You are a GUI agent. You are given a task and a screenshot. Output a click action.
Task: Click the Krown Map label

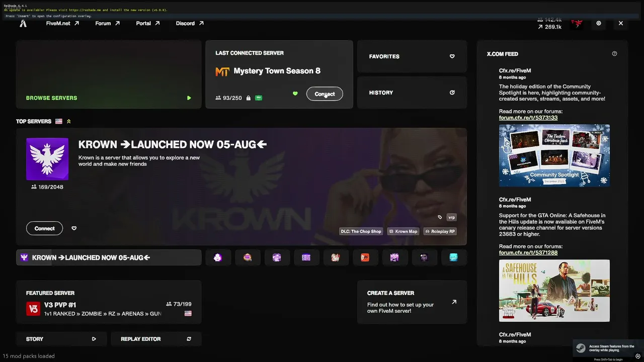click(404, 231)
